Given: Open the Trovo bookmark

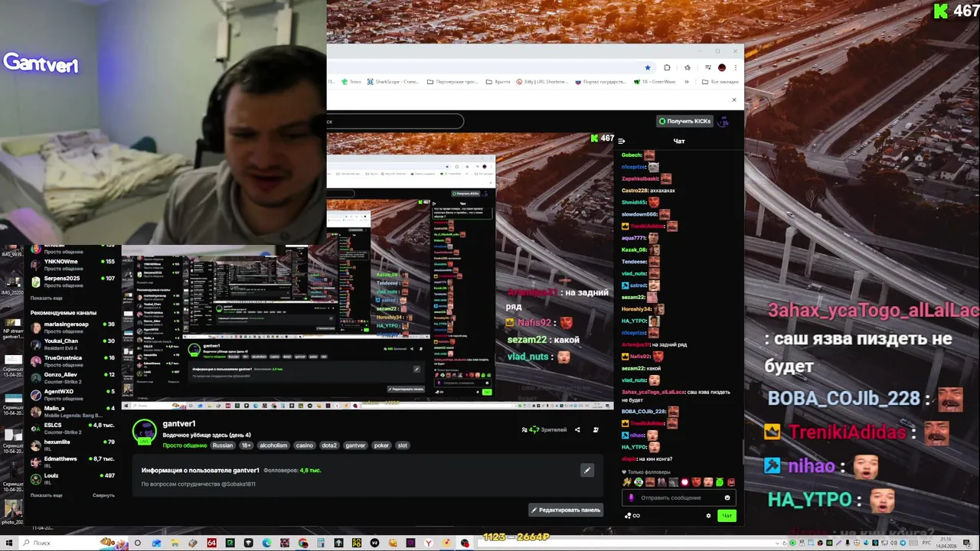Looking at the screenshot, I should coord(351,81).
